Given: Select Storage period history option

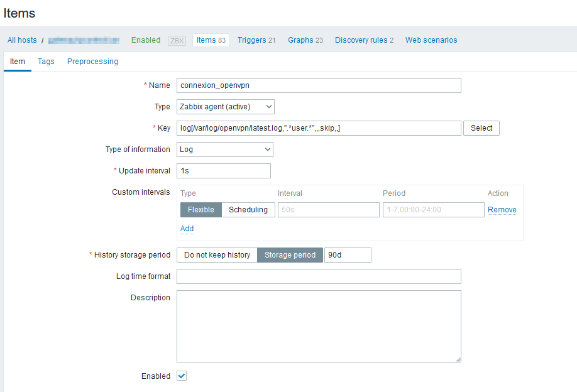Looking at the screenshot, I should click(x=290, y=255).
